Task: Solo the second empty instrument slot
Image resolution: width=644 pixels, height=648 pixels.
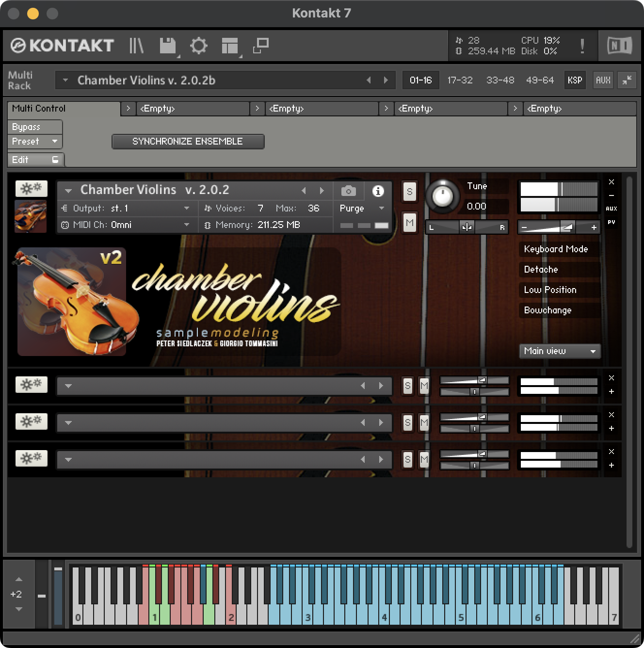Action: point(408,423)
